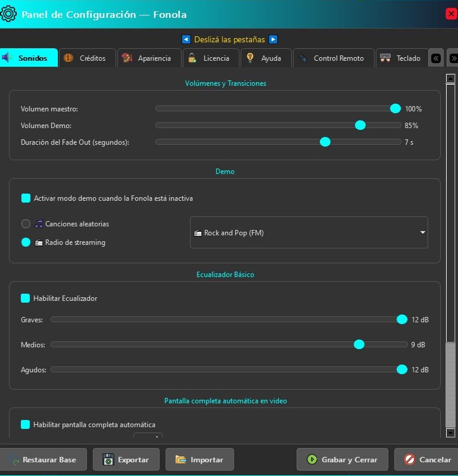This screenshot has width=458, height=476.
Task: Click the radio icon inside the station dropdown
Action: point(198,233)
